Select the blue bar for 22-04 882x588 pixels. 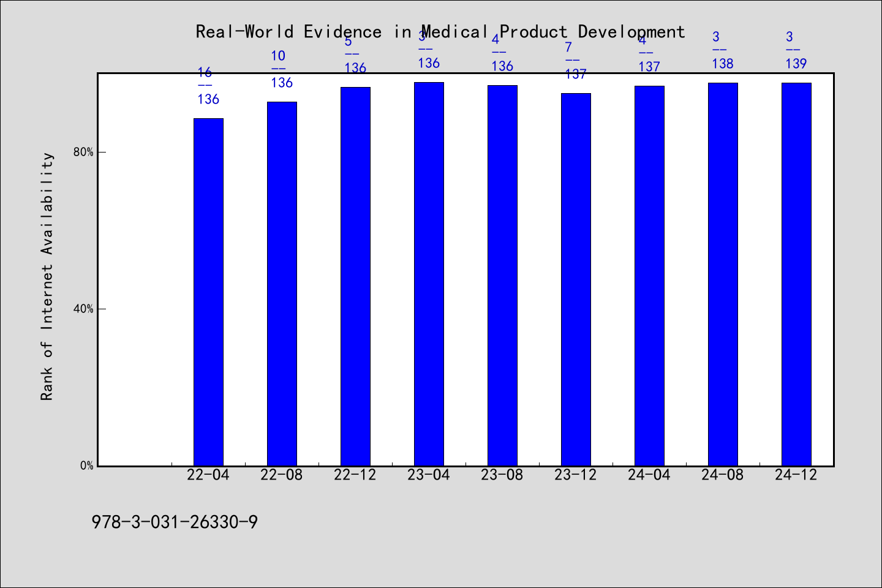click(x=208, y=292)
